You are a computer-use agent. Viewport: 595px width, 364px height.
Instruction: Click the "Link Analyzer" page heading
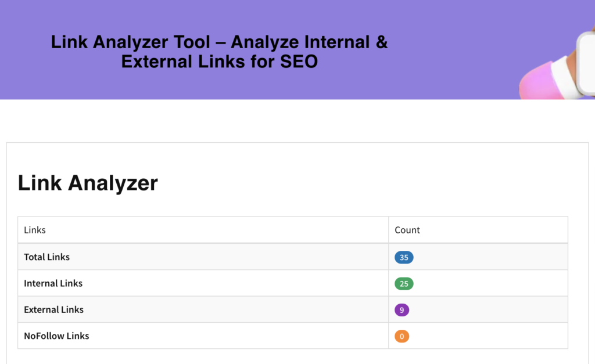point(88,183)
